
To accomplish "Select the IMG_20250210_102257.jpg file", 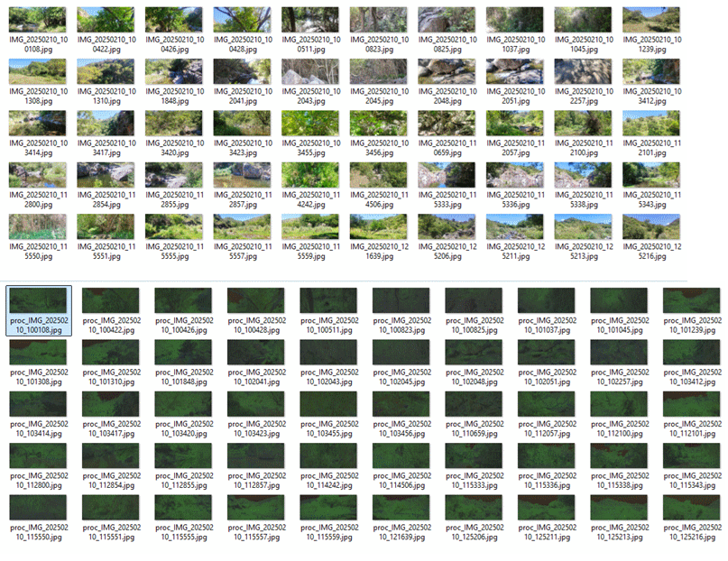I will click(583, 72).
